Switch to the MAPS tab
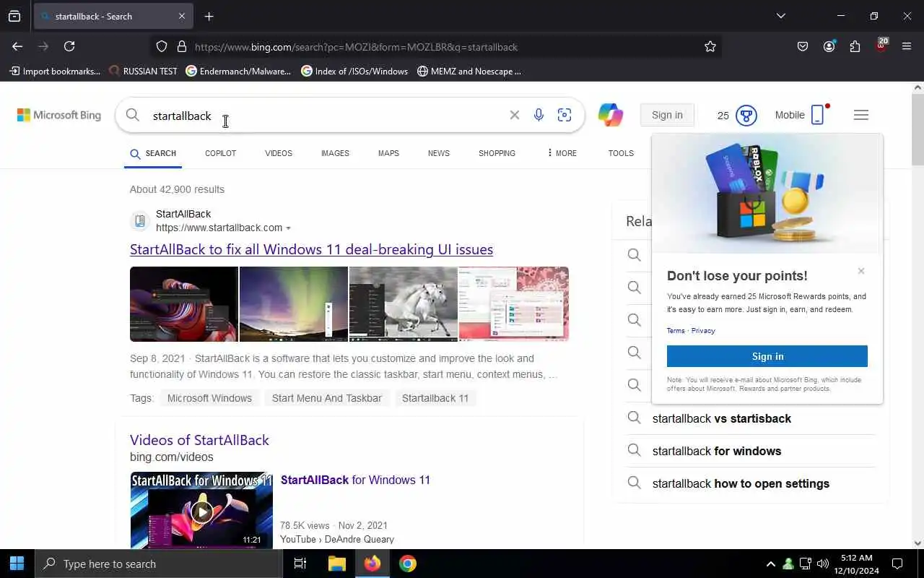The height and width of the screenshot is (578, 924). 388,153
